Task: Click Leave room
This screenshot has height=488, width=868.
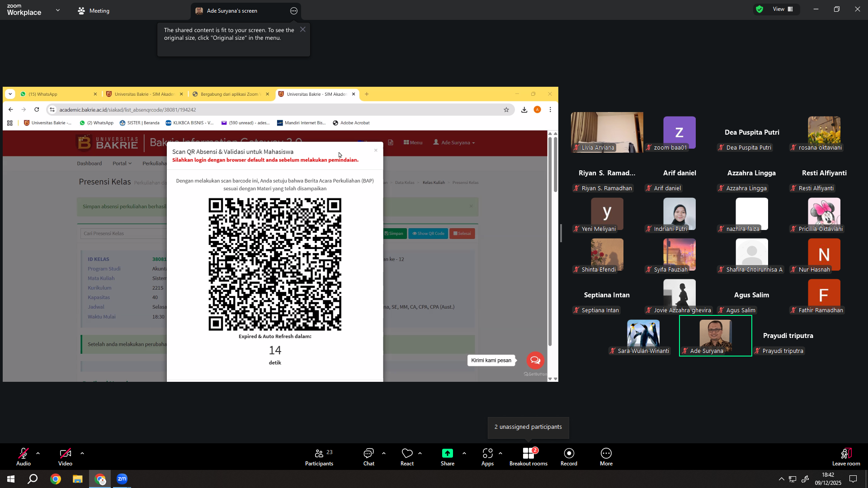Action: click(846, 457)
